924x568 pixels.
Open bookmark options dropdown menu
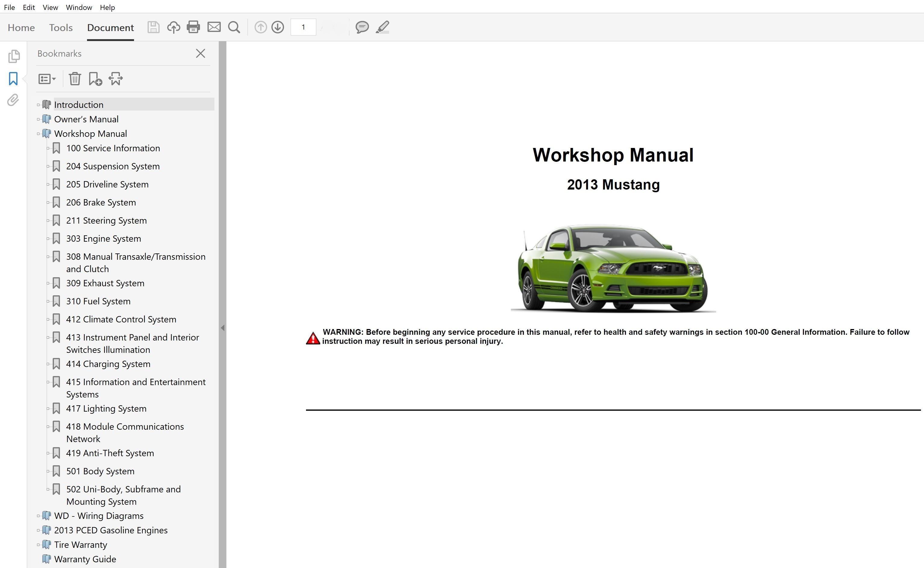(x=47, y=79)
